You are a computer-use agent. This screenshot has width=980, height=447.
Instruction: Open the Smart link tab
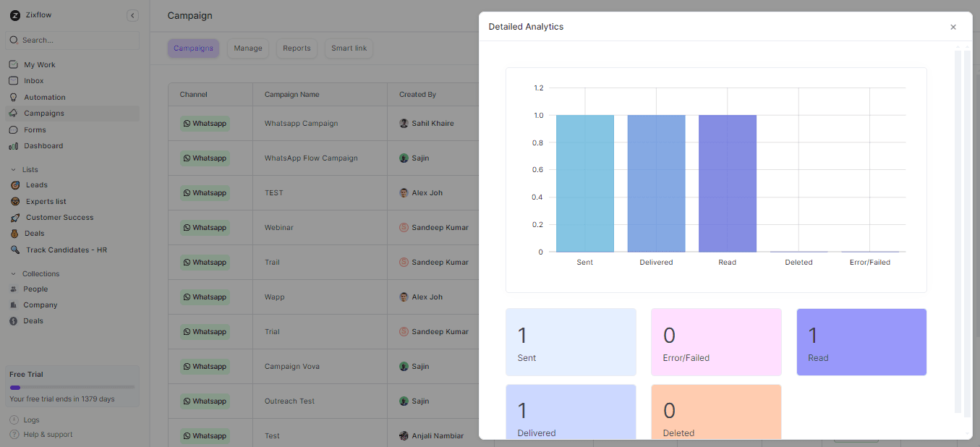coord(349,48)
